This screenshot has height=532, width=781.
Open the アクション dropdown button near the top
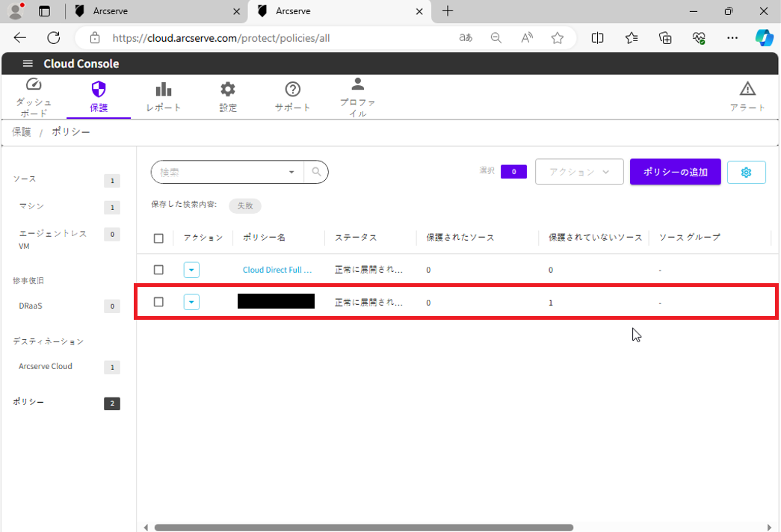click(x=579, y=172)
